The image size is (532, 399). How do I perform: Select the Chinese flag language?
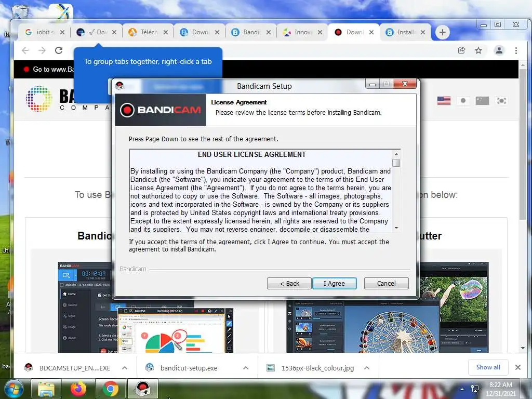pos(482,101)
